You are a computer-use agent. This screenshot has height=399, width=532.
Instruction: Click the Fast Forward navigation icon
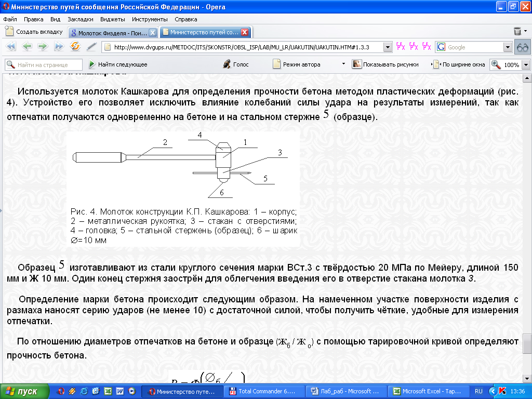(59, 46)
